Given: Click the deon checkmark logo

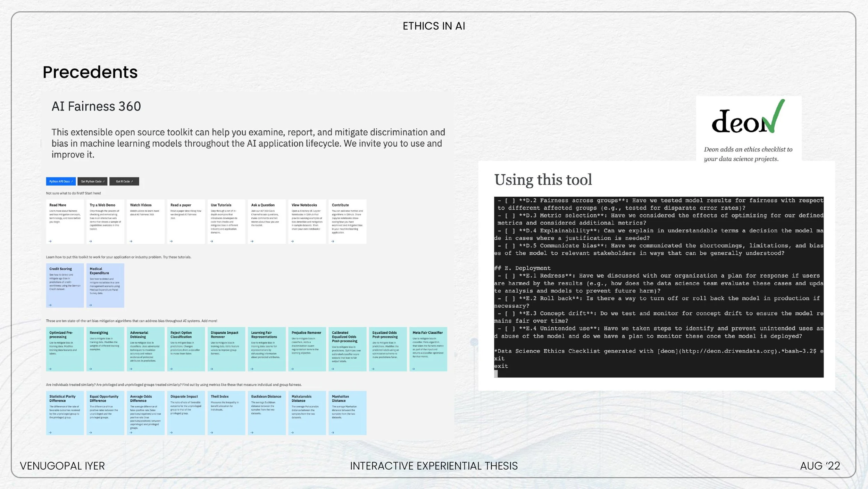Looking at the screenshot, I should pyautogui.click(x=748, y=118).
